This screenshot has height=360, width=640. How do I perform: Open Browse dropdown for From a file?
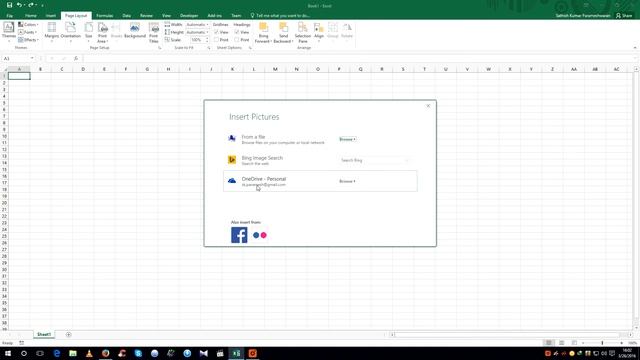pyautogui.click(x=347, y=139)
